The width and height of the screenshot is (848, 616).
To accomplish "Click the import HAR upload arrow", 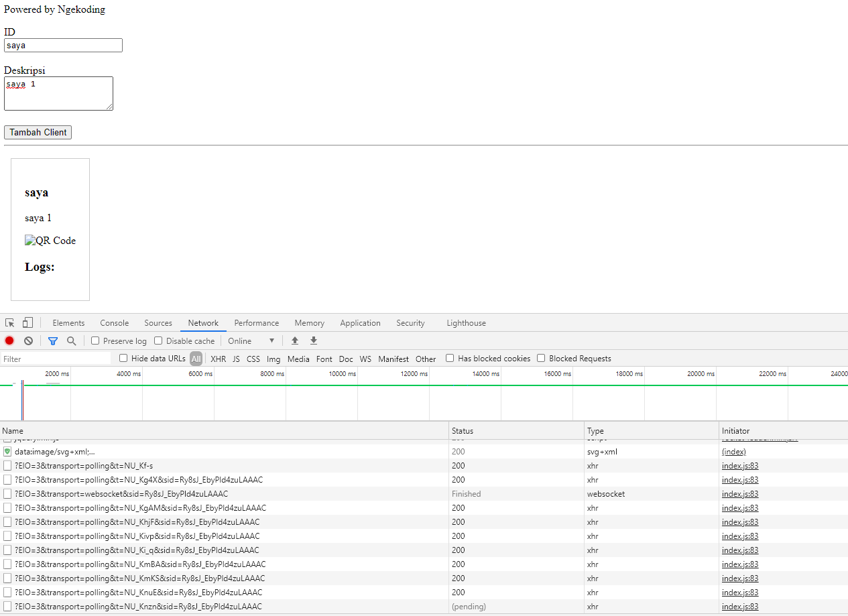I will pos(295,341).
